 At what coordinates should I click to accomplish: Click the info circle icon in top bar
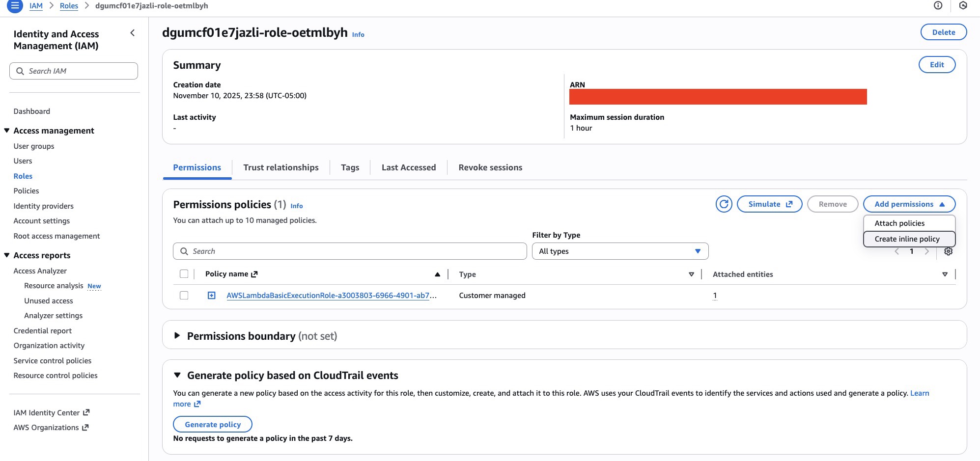pyautogui.click(x=938, y=5)
